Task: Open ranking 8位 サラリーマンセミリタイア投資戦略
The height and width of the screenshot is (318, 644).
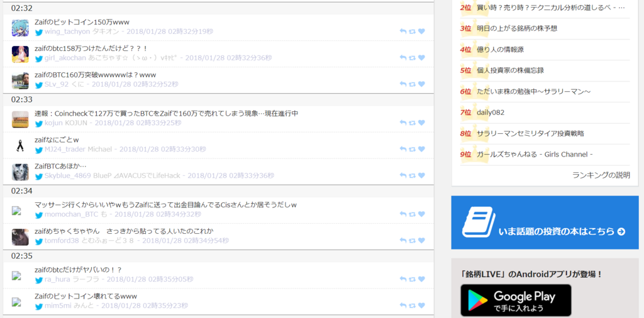Action: (530, 133)
